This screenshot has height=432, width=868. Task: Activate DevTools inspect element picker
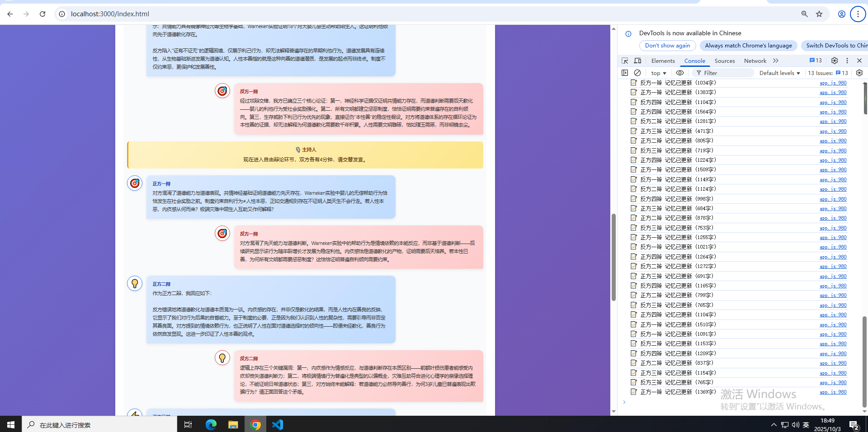(x=625, y=61)
